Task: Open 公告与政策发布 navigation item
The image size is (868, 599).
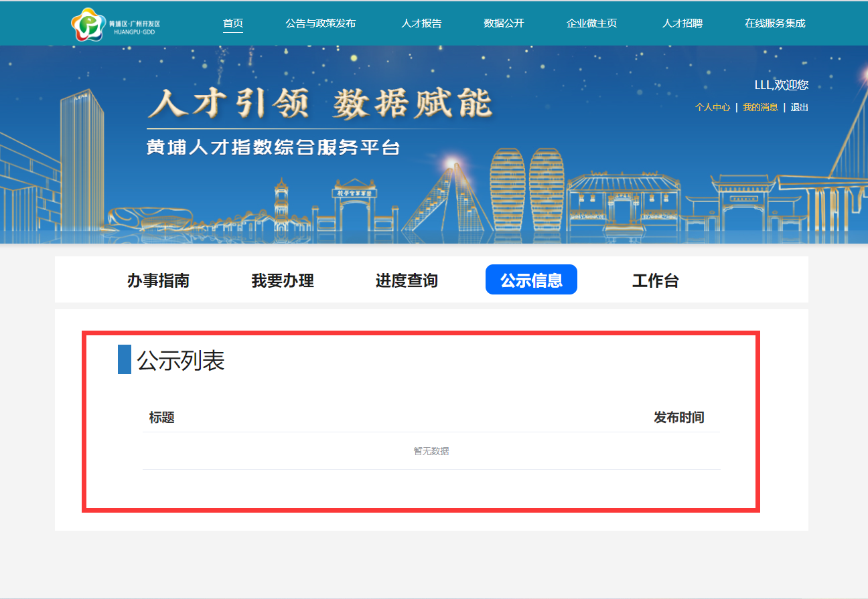Action: (320, 23)
